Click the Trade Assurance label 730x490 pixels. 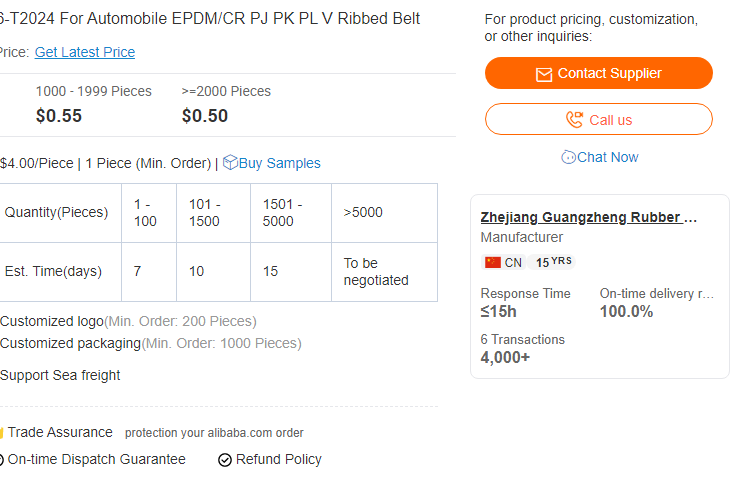point(60,433)
